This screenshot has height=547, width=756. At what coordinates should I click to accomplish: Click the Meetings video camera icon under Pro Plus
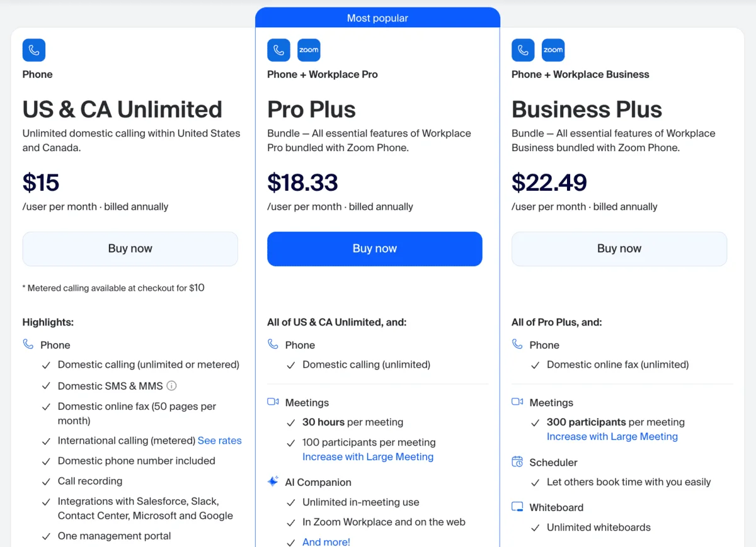(272, 402)
